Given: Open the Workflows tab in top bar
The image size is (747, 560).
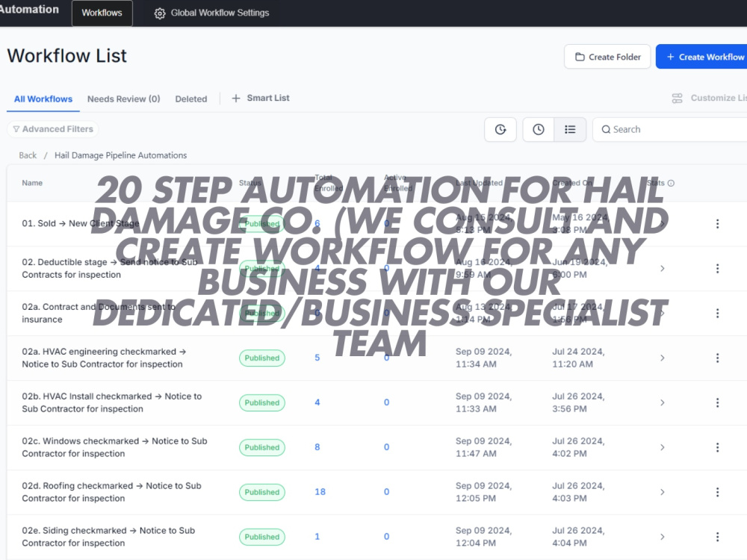Looking at the screenshot, I should 102,13.
